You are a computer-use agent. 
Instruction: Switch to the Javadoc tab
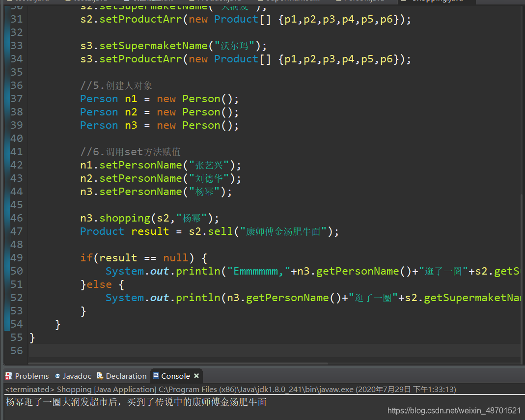coord(73,376)
